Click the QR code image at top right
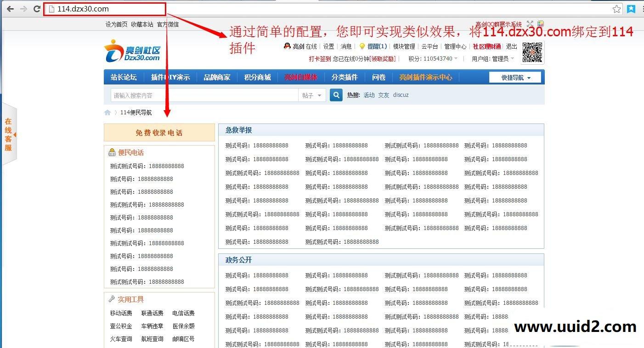Viewport: 644px width, 348px height. (532, 52)
